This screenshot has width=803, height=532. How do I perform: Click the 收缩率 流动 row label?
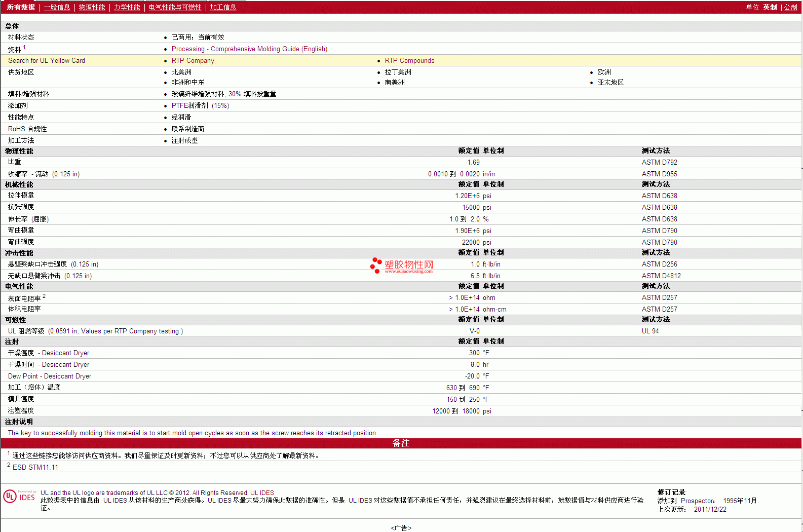44,174
